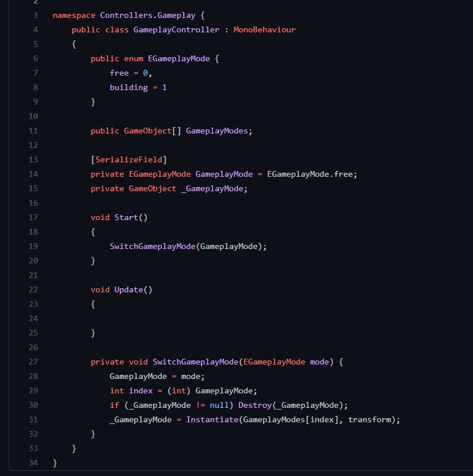The image size is (473, 476).
Task: Click line number 3
Action: point(35,15)
